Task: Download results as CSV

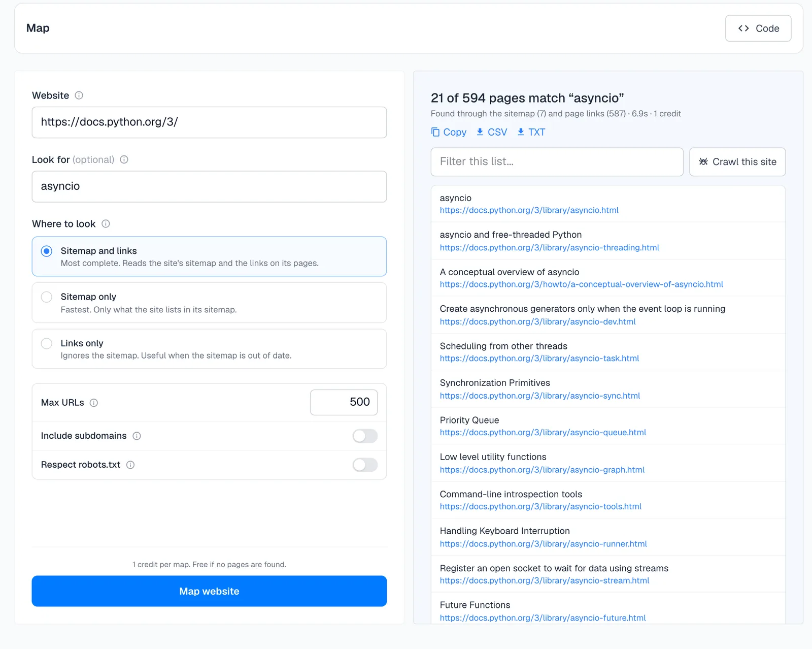Action: coord(491,132)
